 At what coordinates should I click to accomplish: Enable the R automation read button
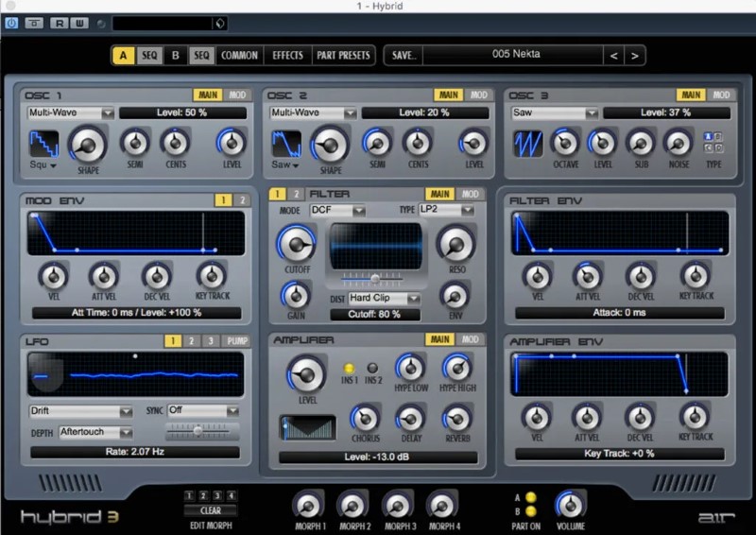point(60,23)
